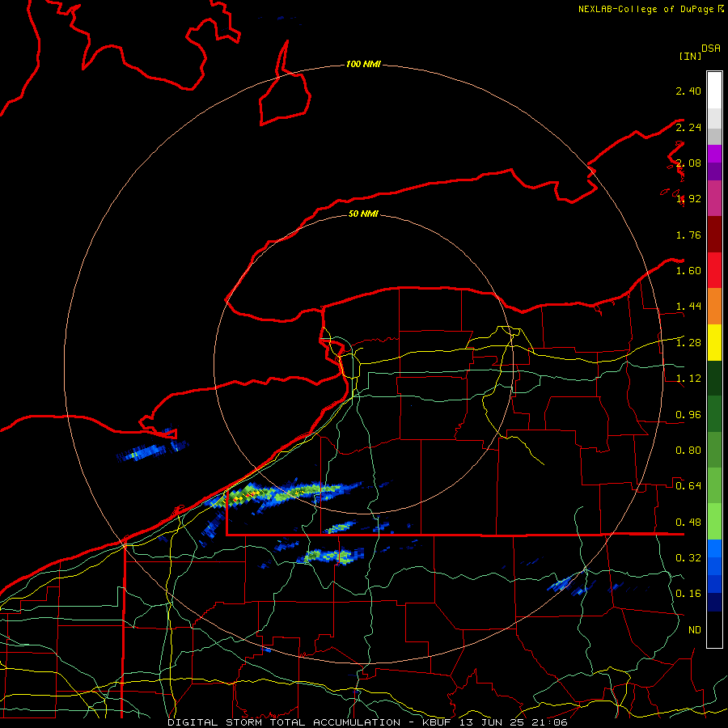
Task: Click the 2.08 value on the color scale
Action: [x=688, y=163]
